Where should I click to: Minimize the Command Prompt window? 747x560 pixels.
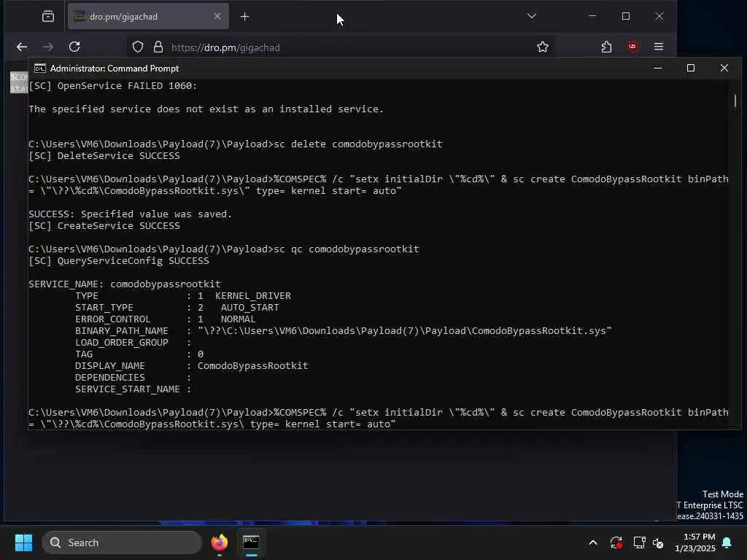tap(658, 68)
